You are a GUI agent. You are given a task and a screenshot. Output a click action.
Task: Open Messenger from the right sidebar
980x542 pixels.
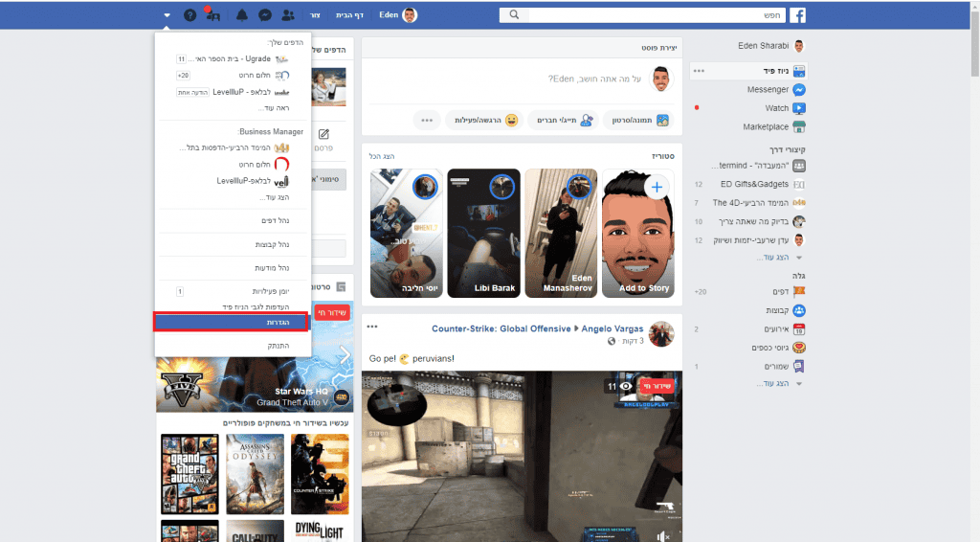pyautogui.click(x=775, y=89)
